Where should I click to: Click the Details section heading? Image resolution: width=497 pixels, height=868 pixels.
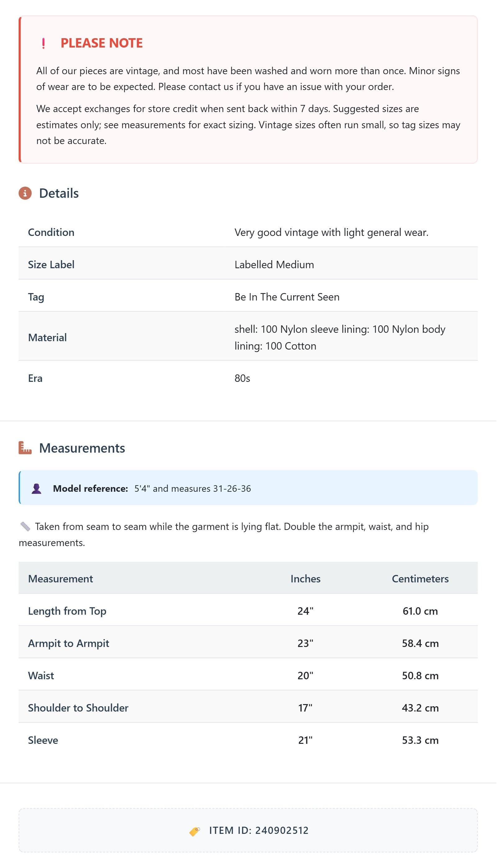[x=59, y=193]
